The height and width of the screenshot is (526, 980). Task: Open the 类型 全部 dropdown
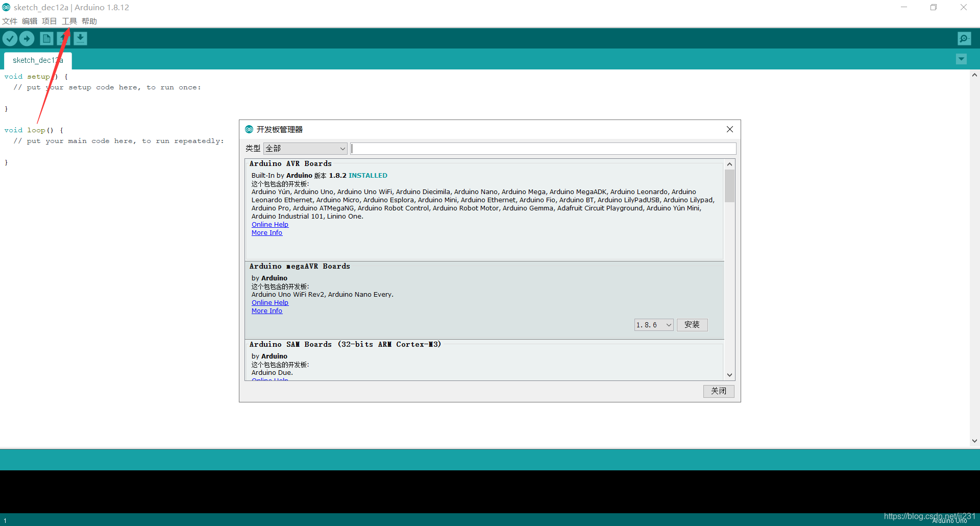coord(305,148)
